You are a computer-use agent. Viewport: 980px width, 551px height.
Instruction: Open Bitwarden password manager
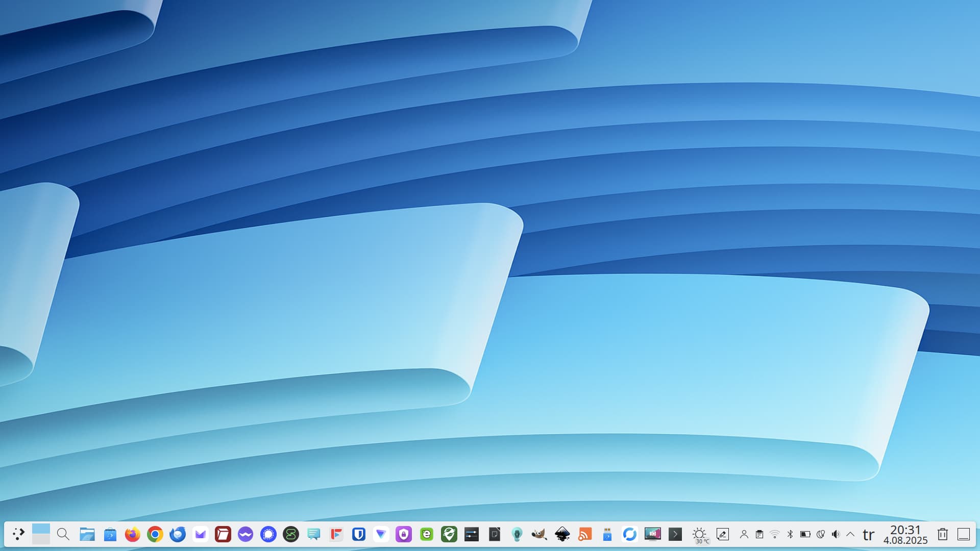coord(358,534)
